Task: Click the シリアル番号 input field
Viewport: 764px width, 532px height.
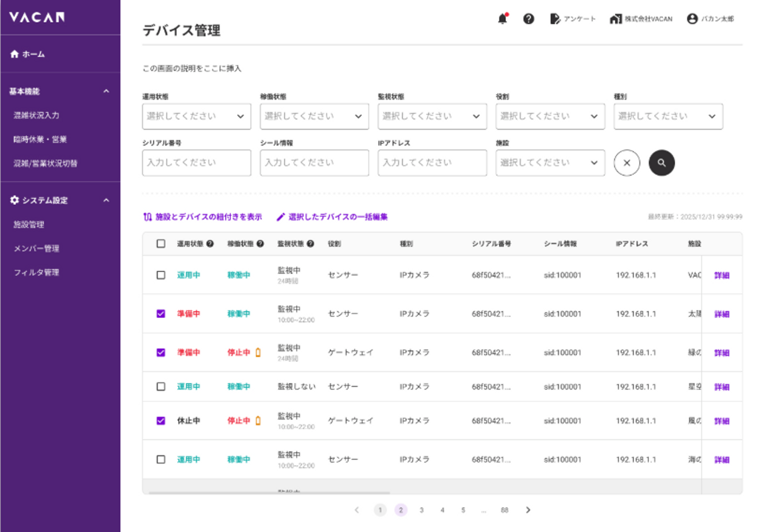Action: click(x=196, y=163)
